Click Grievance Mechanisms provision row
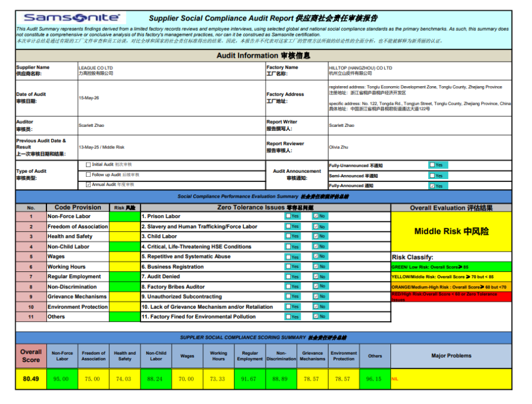 78,297
